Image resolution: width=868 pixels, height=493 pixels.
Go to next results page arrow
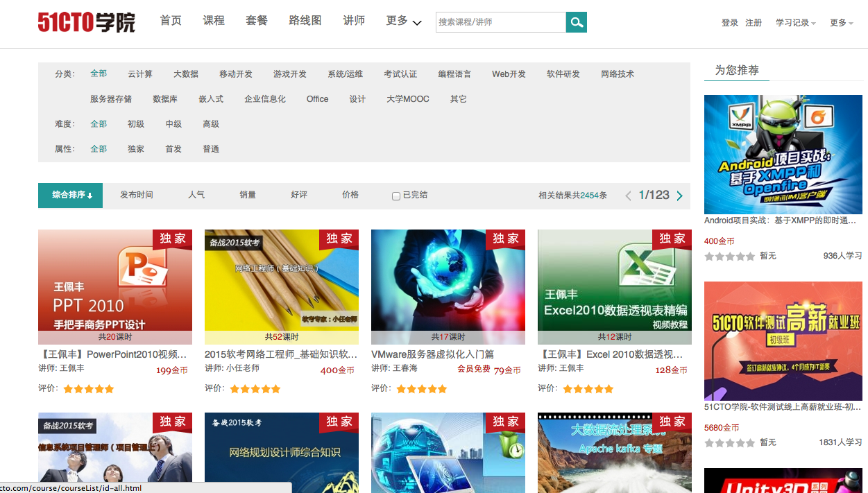point(679,196)
